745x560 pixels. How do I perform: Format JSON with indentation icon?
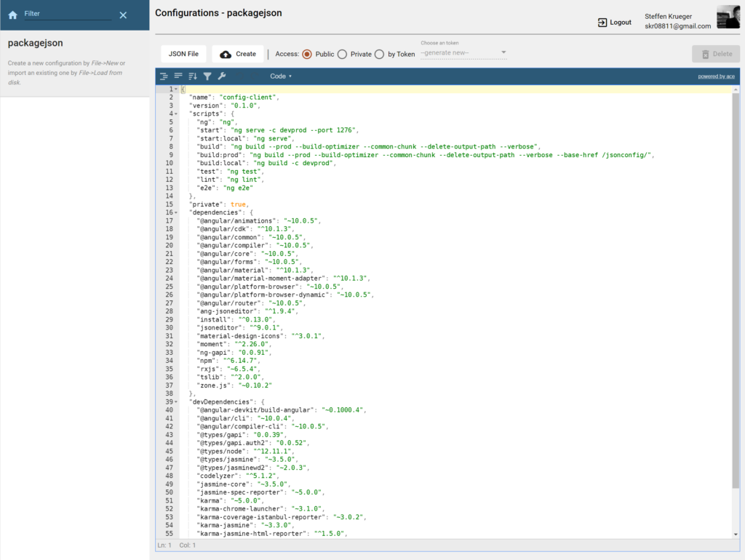click(x=164, y=76)
